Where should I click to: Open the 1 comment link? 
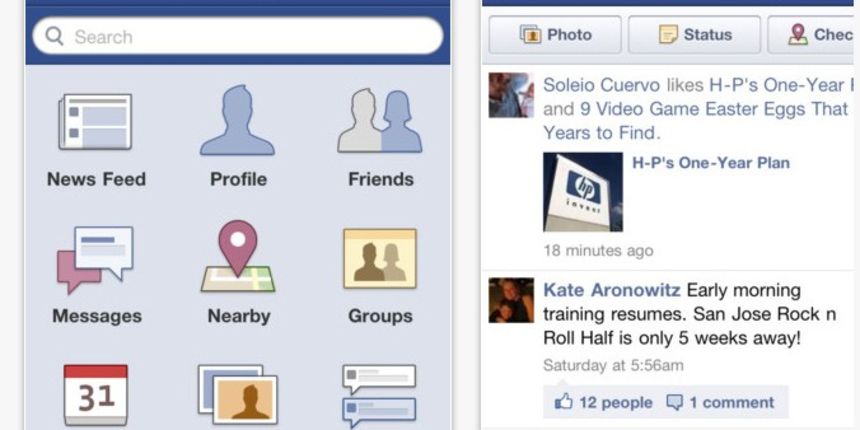pos(720,402)
